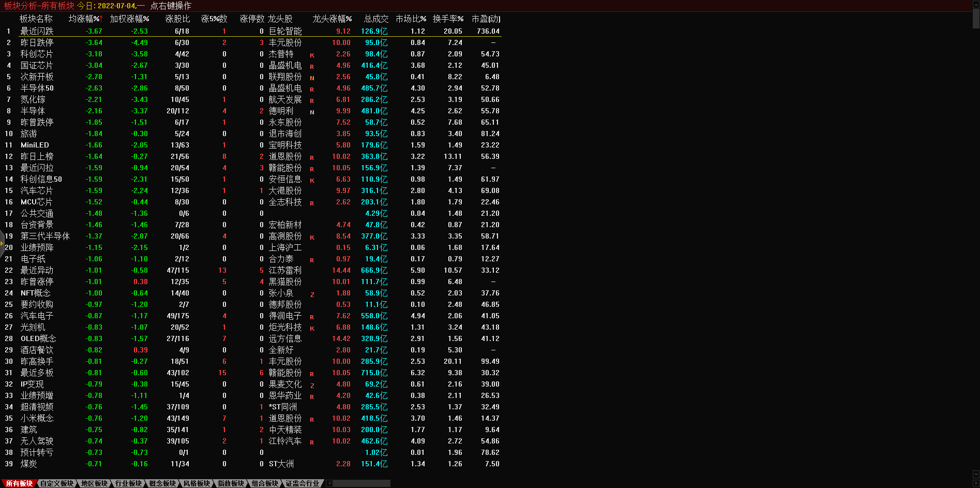Click the scroll down arrow at bottom right
980x488 pixels.
[976, 475]
